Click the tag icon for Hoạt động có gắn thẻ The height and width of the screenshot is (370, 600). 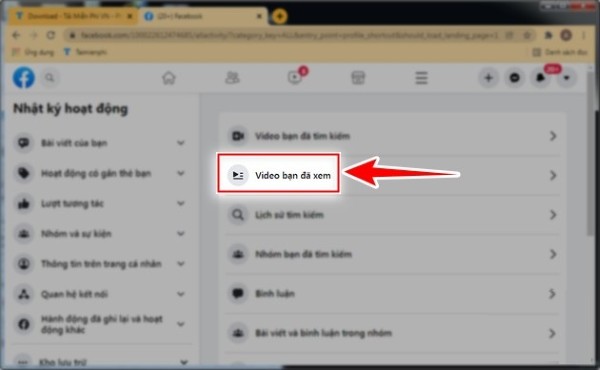[x=24, y=173]
